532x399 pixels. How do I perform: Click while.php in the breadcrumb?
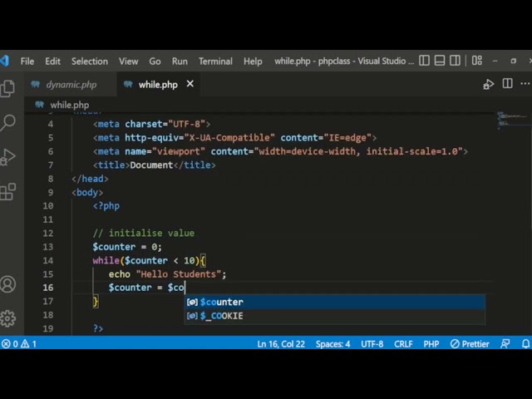pos(70,105)
